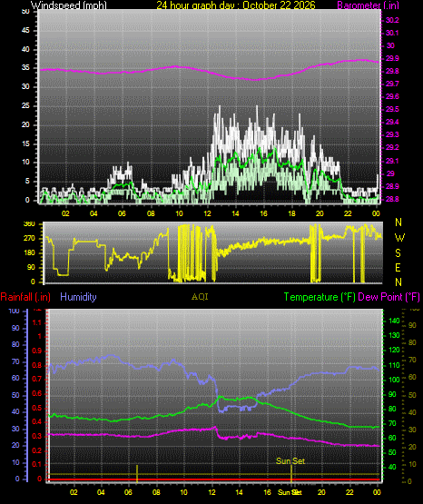This screenshot has height=504, width=423.
Task: Click the Rainfall (.in) legend label
Action: pyautogui.click(x=25, y=297)
